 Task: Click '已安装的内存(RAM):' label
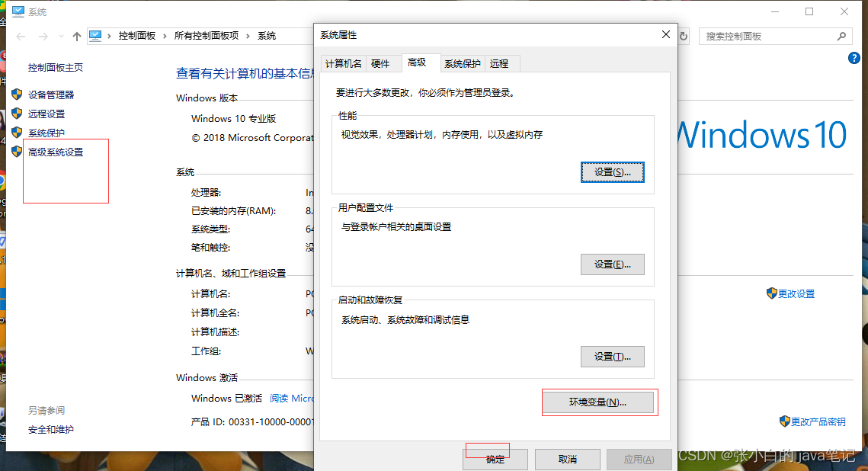pos(234,211)
